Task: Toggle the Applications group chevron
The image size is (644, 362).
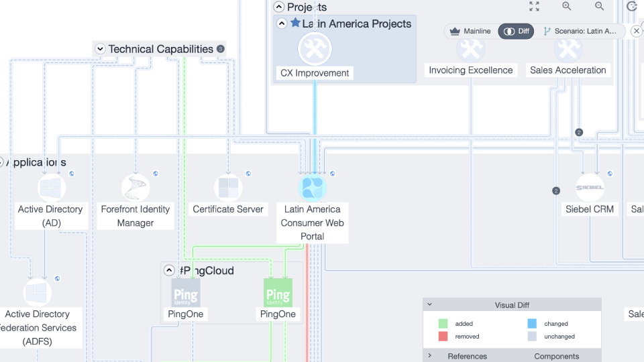Action: (x=1, y=162)
